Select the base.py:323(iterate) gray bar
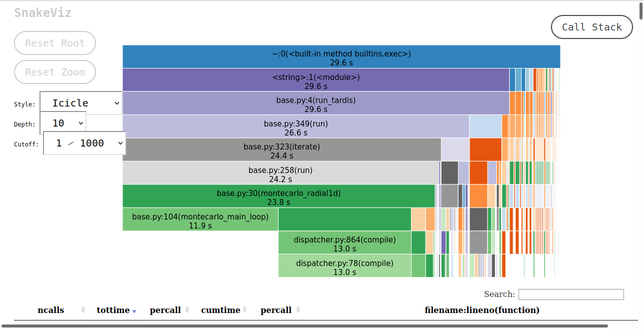This screenshot has width=644, height=329. pos(281,149)
